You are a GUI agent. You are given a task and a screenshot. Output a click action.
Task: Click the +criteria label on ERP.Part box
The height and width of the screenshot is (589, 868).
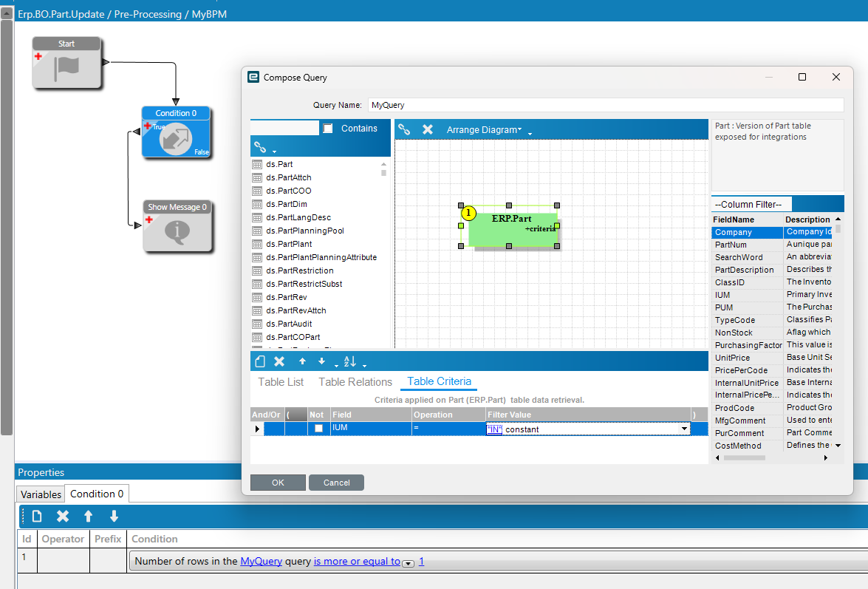(x=540, y=228)
